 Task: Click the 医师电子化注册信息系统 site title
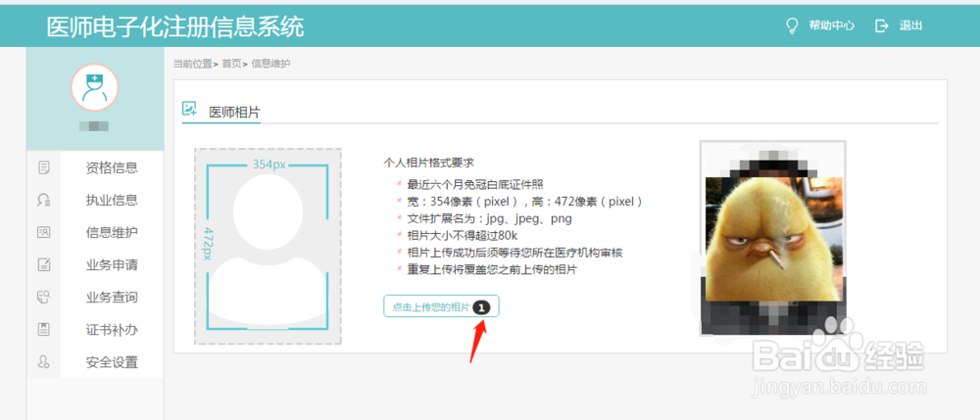click(175, 26)
